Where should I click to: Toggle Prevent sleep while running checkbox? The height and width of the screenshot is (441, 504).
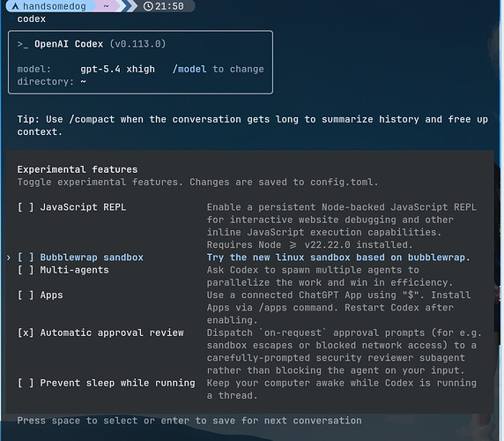pyautogui.click(x=26, y=383)
